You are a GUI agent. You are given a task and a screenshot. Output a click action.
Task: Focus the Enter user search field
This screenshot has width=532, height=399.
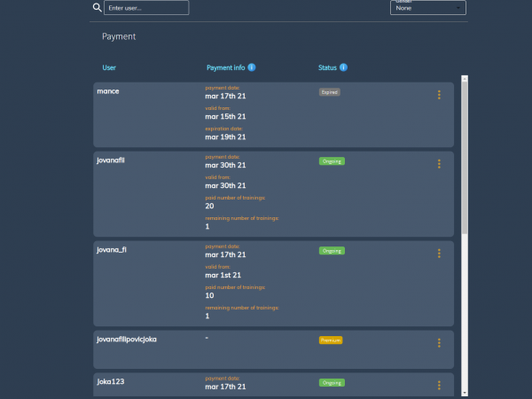[x=146, y=8]
